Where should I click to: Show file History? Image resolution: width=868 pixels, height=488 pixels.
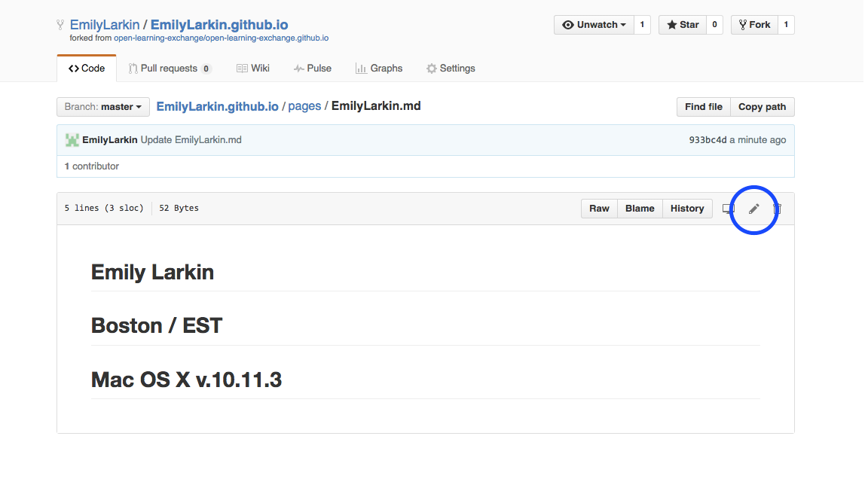(687, 209)
